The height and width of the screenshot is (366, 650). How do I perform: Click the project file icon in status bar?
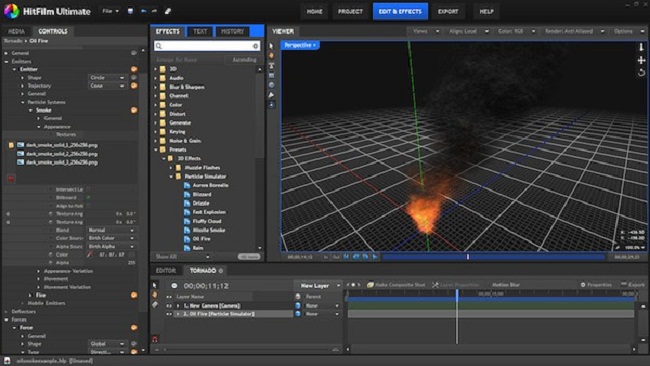click(7, 361)
